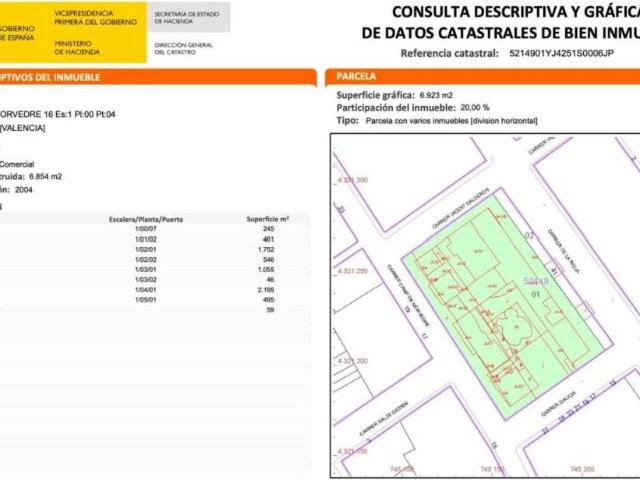Viewport: 640px width, 480px height.
Task: Click the table cell 1/05/01
Action: pos(146,300)
